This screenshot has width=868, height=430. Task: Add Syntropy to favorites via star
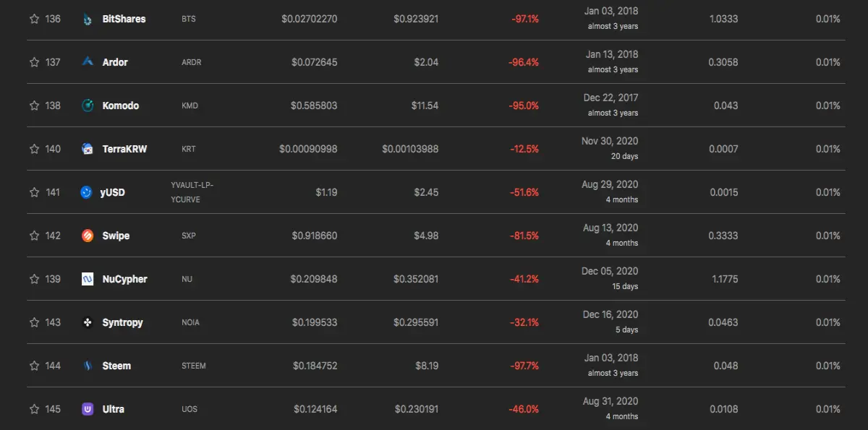[x=34, y=322]
